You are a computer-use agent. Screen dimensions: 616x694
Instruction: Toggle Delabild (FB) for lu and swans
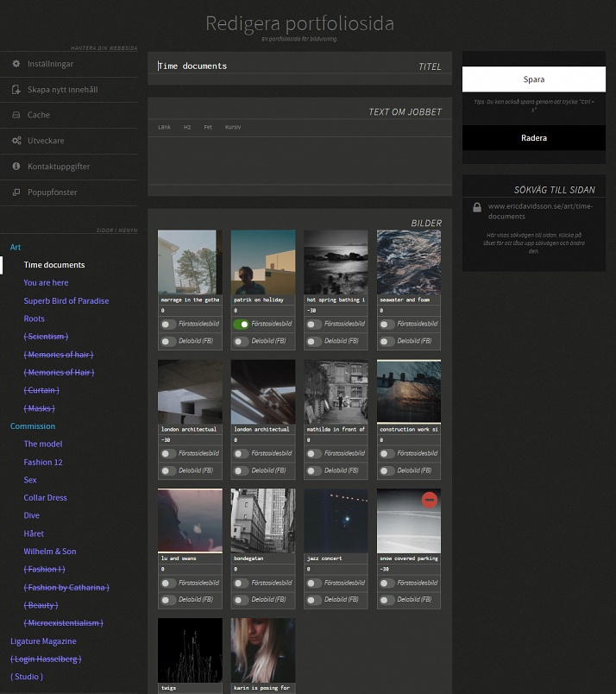pyautogui.click(x=168, y=600)
